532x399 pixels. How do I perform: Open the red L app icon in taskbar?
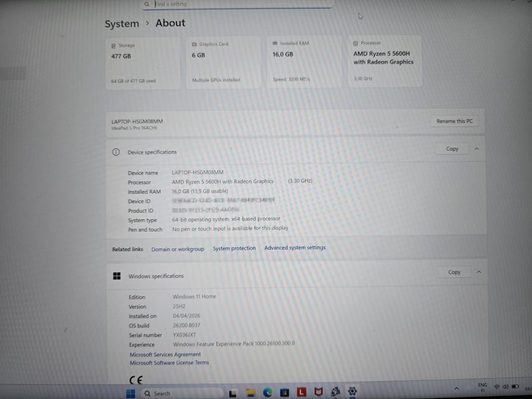click(301, 392)
